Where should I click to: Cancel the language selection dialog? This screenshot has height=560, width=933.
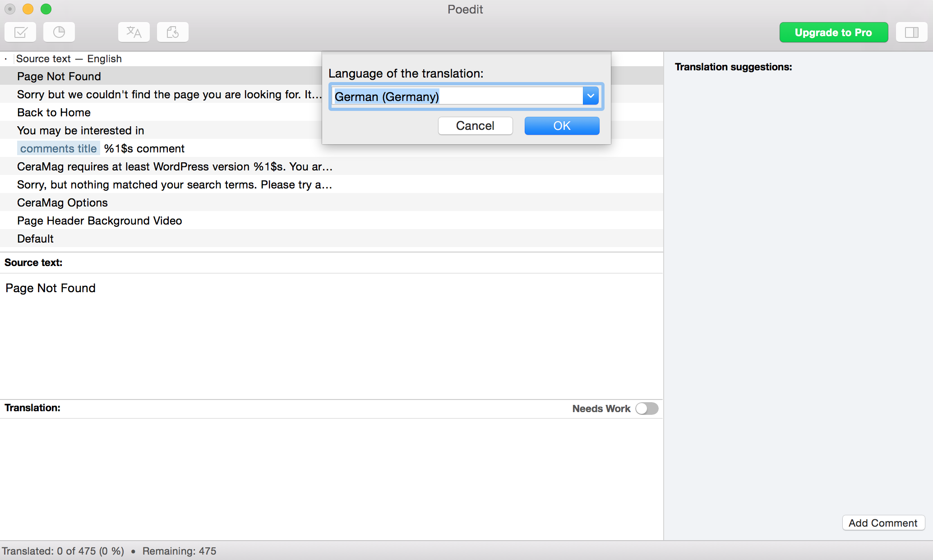[x=475, y=126]
